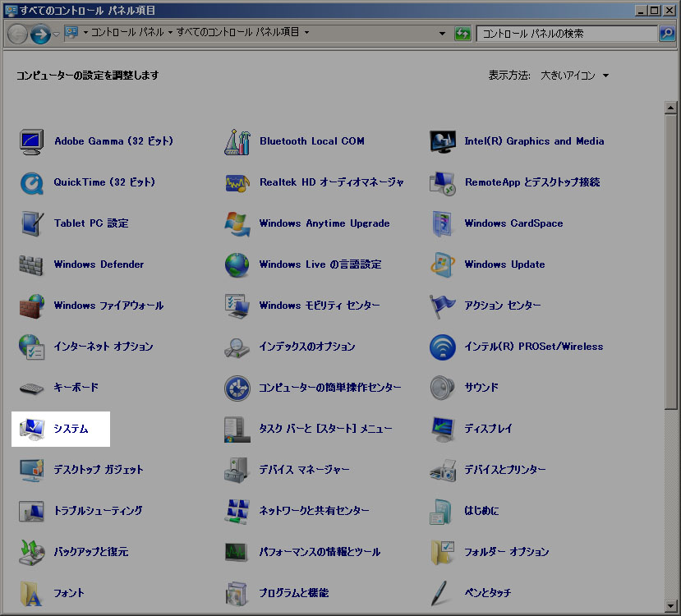
Task: Open the コンピューターの簡単操作センター icon
Action: (237, 388)
